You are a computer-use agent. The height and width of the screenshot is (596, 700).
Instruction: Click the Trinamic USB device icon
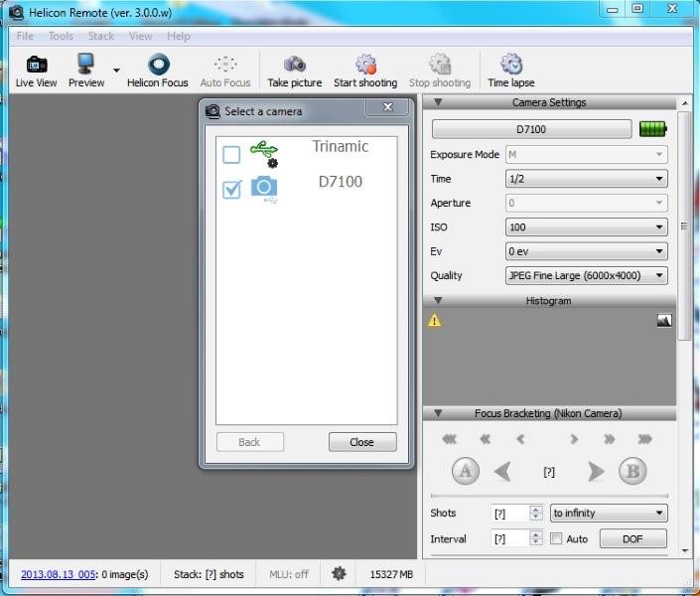coord(264,154)
